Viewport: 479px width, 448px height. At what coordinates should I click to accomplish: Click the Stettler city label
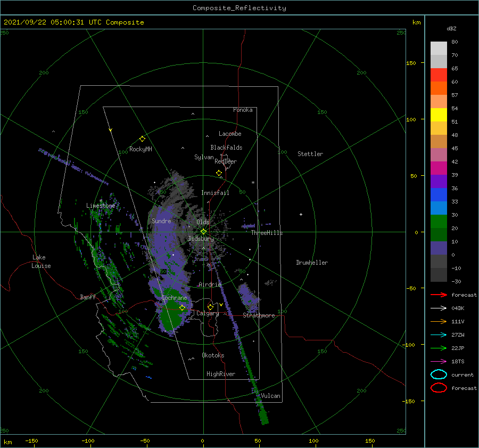pos(310,154)
